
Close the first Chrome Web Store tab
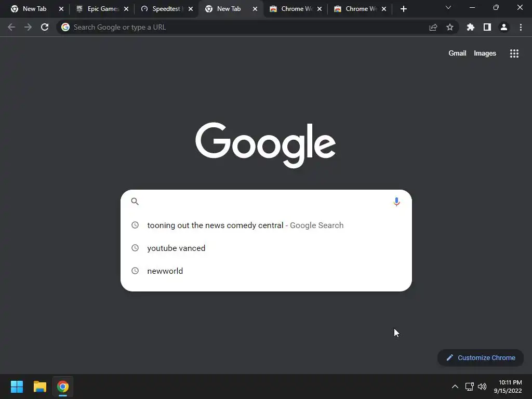tap(320, 9)
